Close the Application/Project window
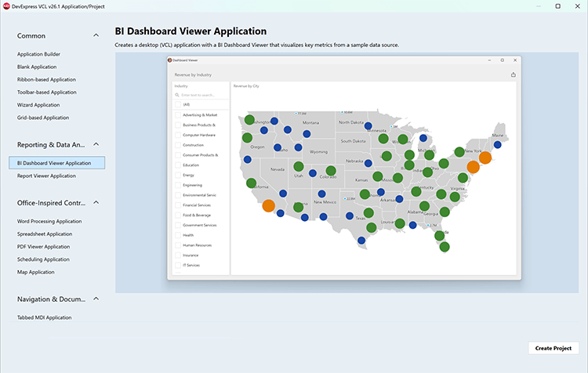Viewport: 588px width, 373px height. 578,6
